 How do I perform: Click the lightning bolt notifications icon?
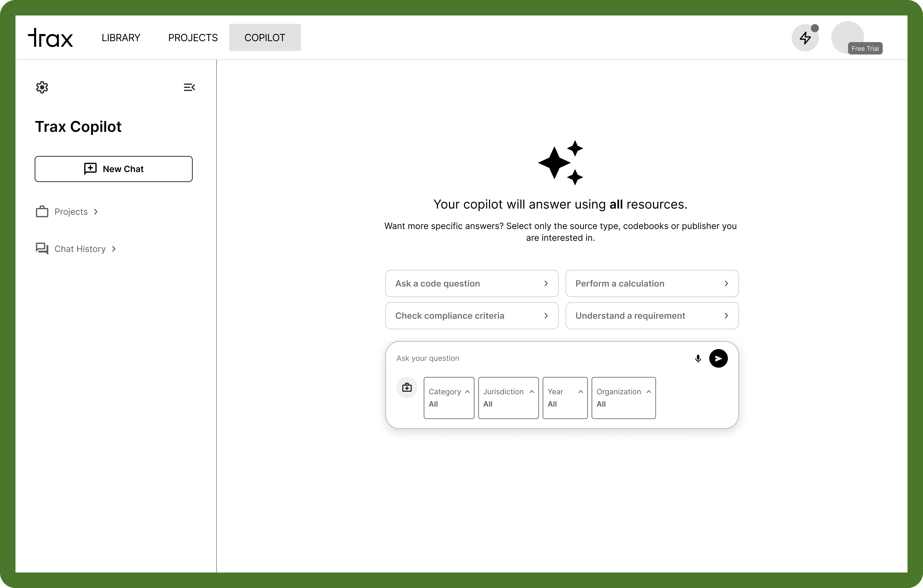click(x=805, y=38)
